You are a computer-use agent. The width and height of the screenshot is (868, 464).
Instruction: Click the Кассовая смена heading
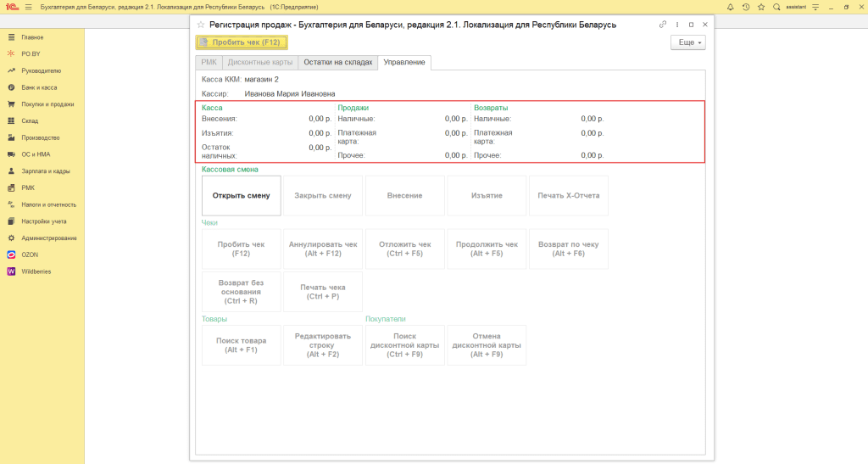pyautogui.click(x=230, y=170)
